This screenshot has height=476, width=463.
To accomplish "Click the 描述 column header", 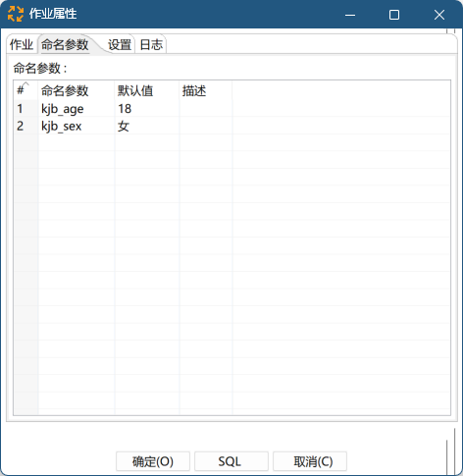I will coord(206,90).
